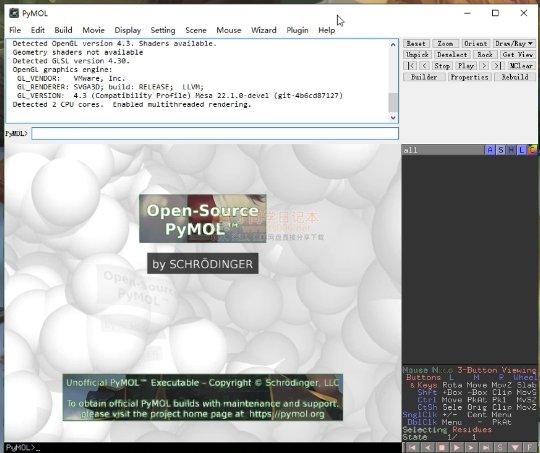Click the down-triangle icon in bottom bar
Screen dimensions: 540x453
pyautogui.click(x=515, y=447)
